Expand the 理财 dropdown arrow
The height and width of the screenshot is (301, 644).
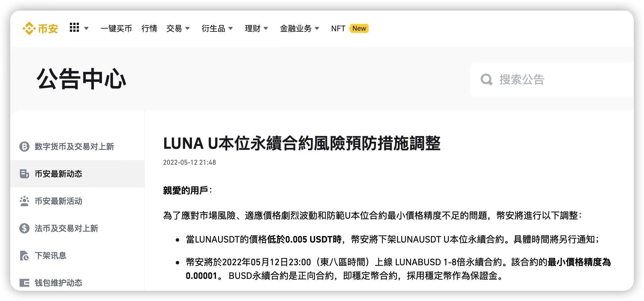[266, 28]
